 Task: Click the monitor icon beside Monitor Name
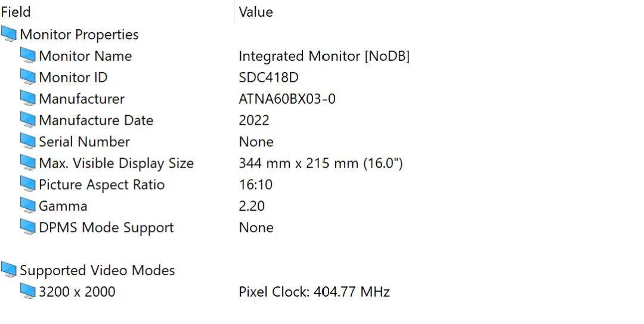[27, 55]
